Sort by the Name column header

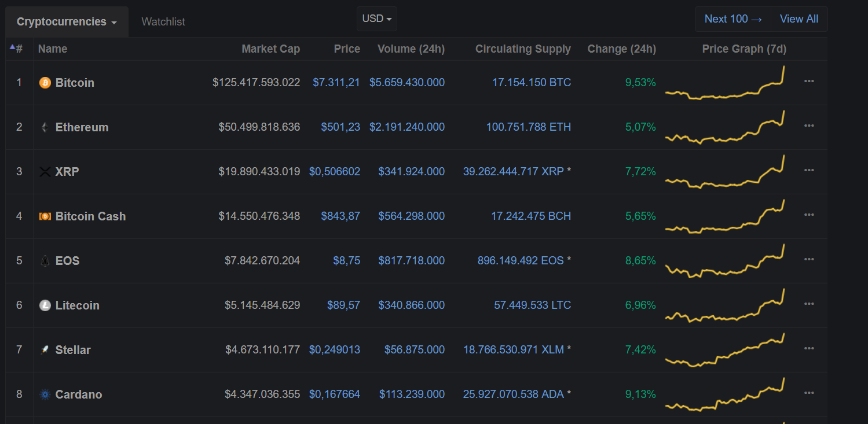tap(53, 49)
